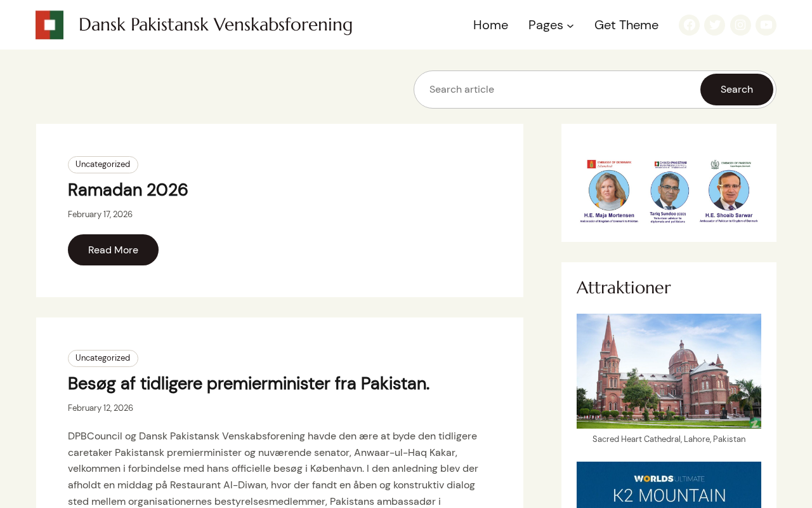
Task: Go to the Home menu item
Action: (x=490, y=25)
